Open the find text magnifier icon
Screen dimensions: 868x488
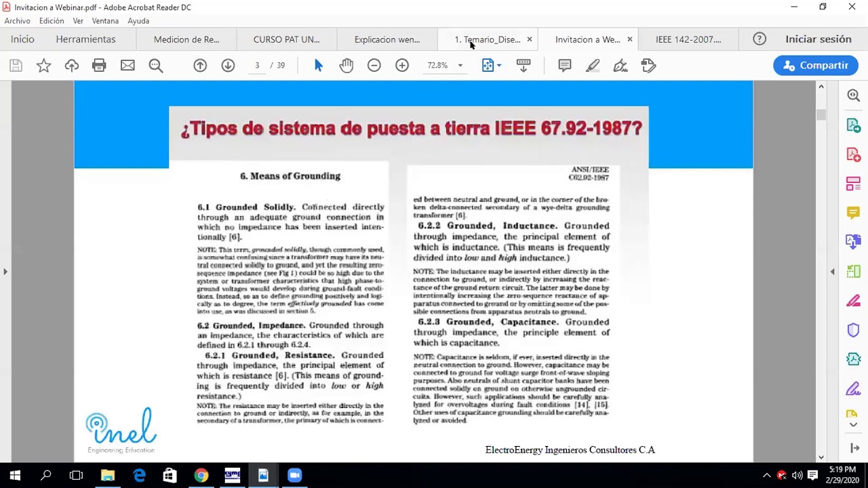tap(156, 66)
